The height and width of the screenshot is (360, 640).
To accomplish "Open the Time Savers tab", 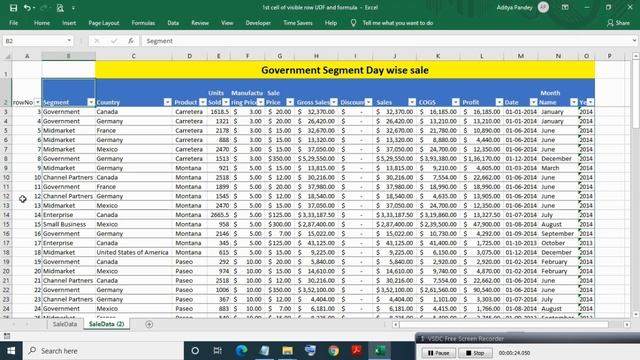I will pos(298,23).
